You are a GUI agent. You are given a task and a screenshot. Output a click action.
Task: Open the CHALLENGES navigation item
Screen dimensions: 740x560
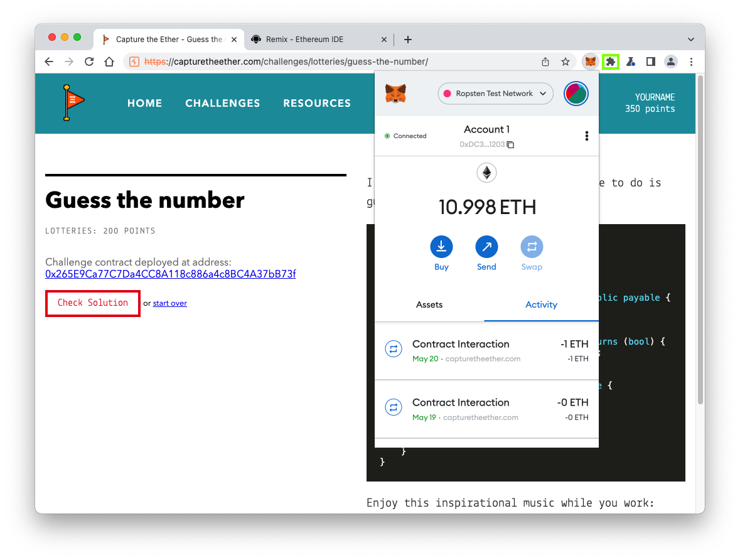point(223,104)
